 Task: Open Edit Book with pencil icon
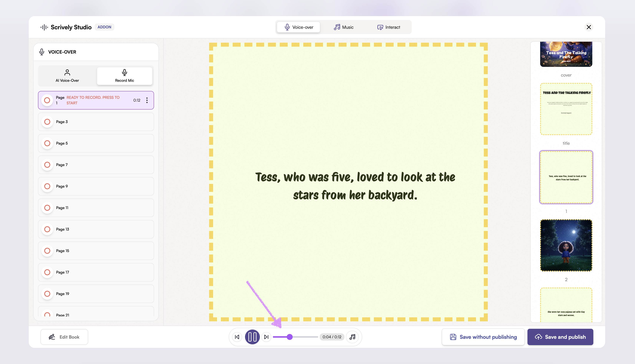[64, 337]
